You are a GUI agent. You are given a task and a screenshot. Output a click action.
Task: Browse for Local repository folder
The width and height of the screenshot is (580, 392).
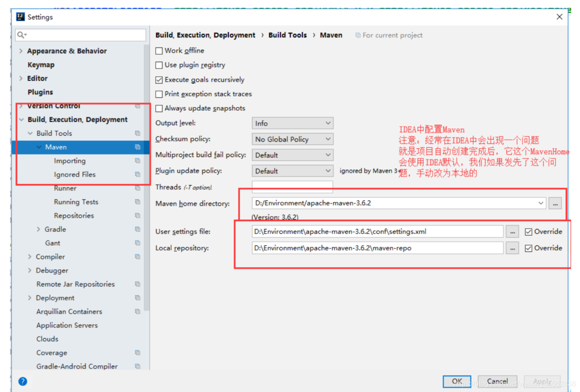tap(512, 248)
